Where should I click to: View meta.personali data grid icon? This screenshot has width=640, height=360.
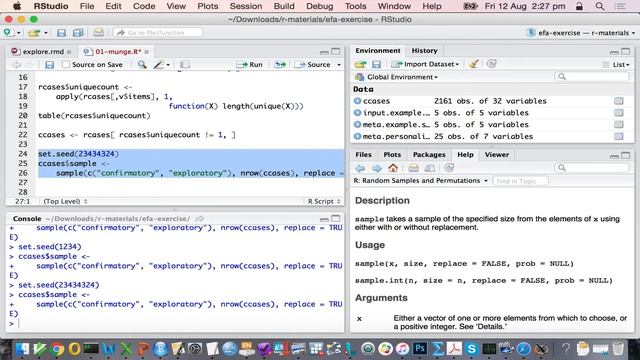[619, 136]
